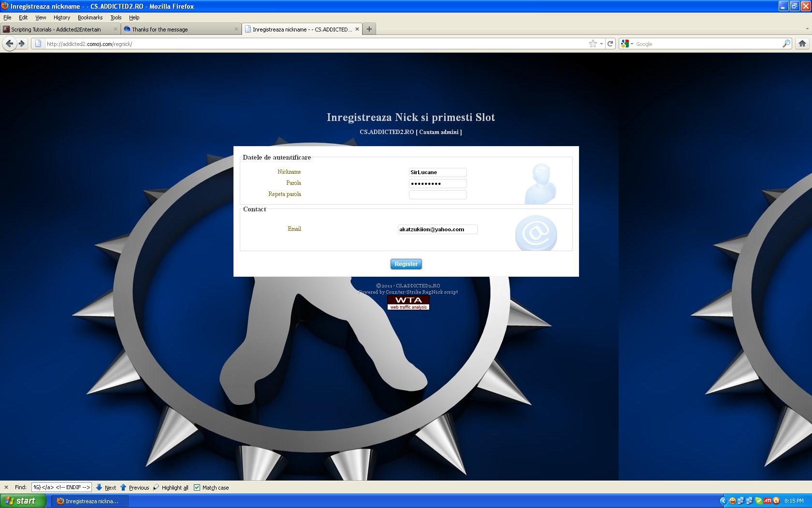The height and width of the screenshot is (508, 812).
Task: Click the page identity icon in URL bar
Action: (38, 44)
